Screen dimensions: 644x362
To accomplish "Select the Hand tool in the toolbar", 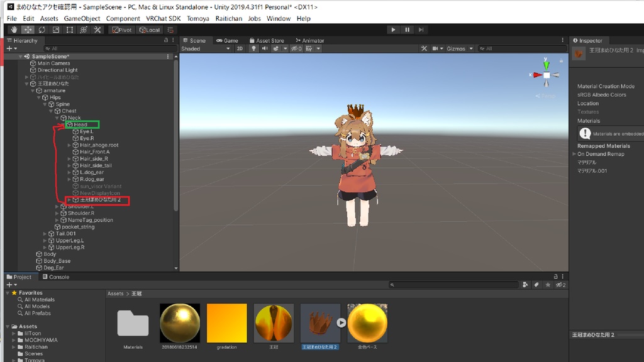I will pyautogui.click(x=14, y=30).
